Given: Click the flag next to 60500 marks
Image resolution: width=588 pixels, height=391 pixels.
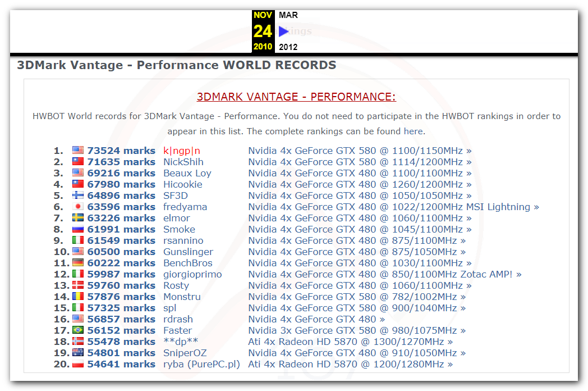Looking at the screenshot, I should coord(78,251).
